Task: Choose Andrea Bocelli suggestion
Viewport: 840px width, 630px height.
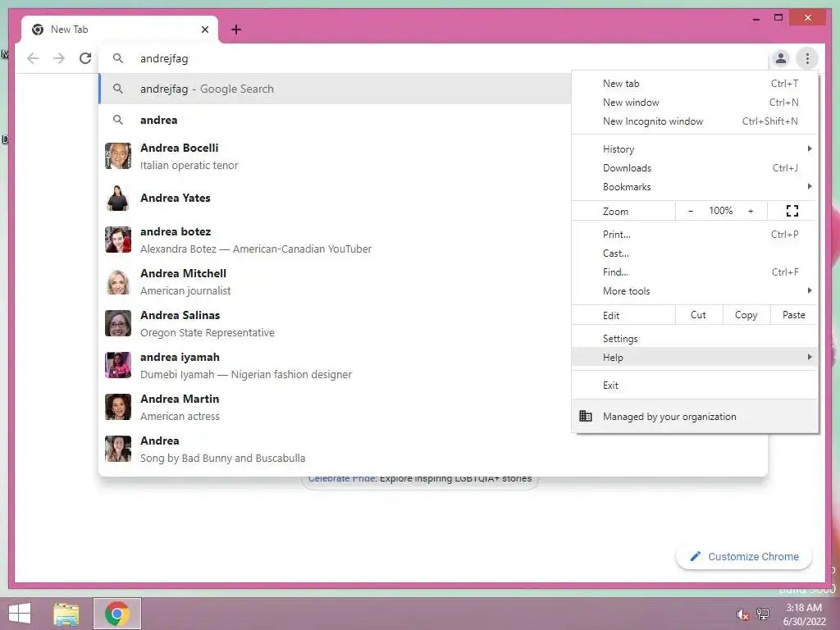Action: tap(336, 157)
